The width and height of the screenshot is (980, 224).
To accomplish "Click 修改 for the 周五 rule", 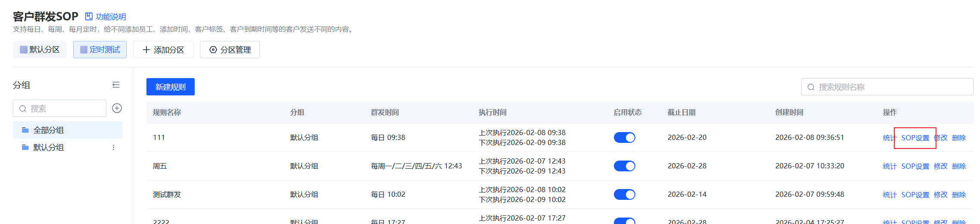I will [x=940, y=167].
